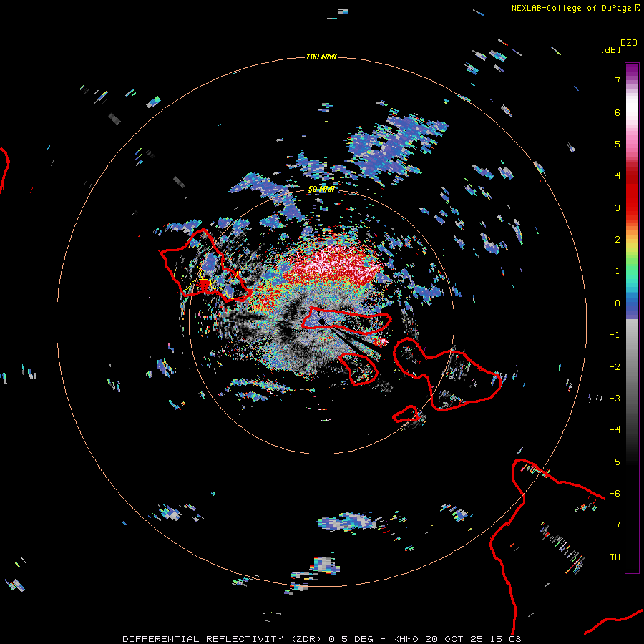Click the -6 value on the color scale

tap(615, 494)
